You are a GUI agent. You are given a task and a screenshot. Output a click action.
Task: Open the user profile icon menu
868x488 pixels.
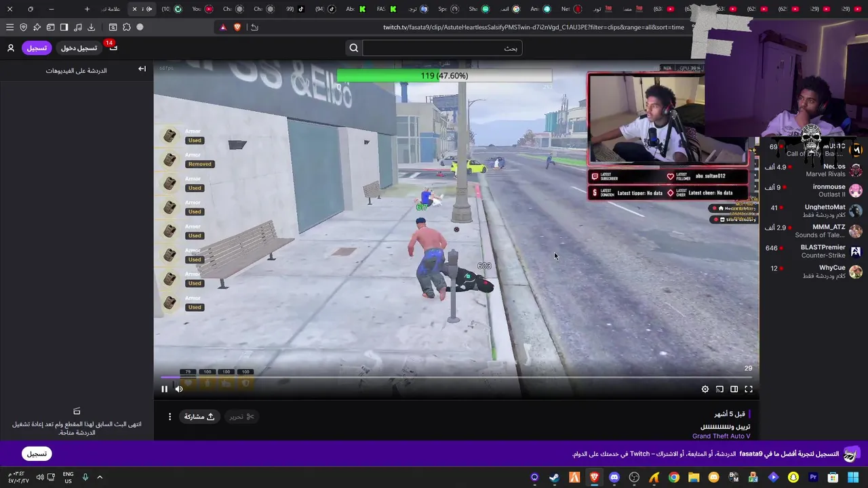pyautogui.click(x=11, y=48)
